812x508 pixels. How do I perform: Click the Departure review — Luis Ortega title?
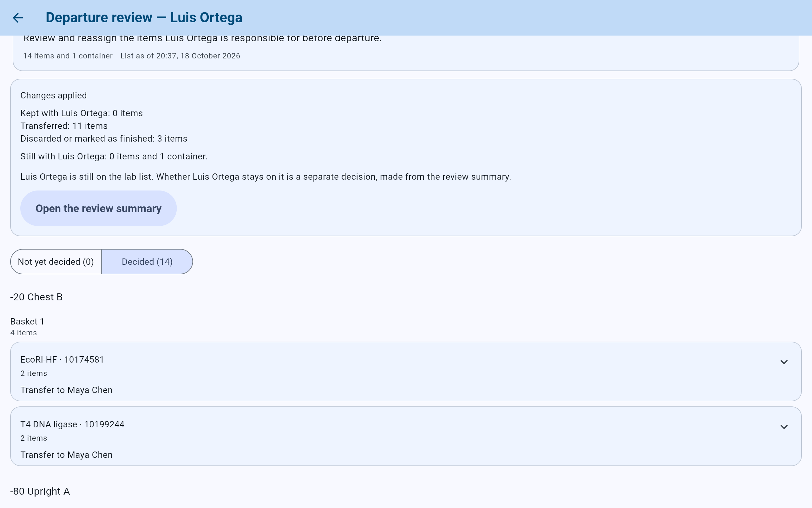coord(144,17)
